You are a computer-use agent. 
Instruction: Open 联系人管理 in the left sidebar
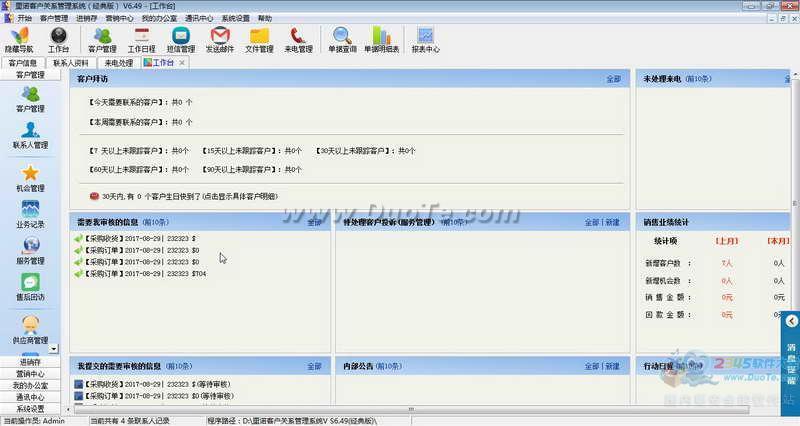coord(30,136)
